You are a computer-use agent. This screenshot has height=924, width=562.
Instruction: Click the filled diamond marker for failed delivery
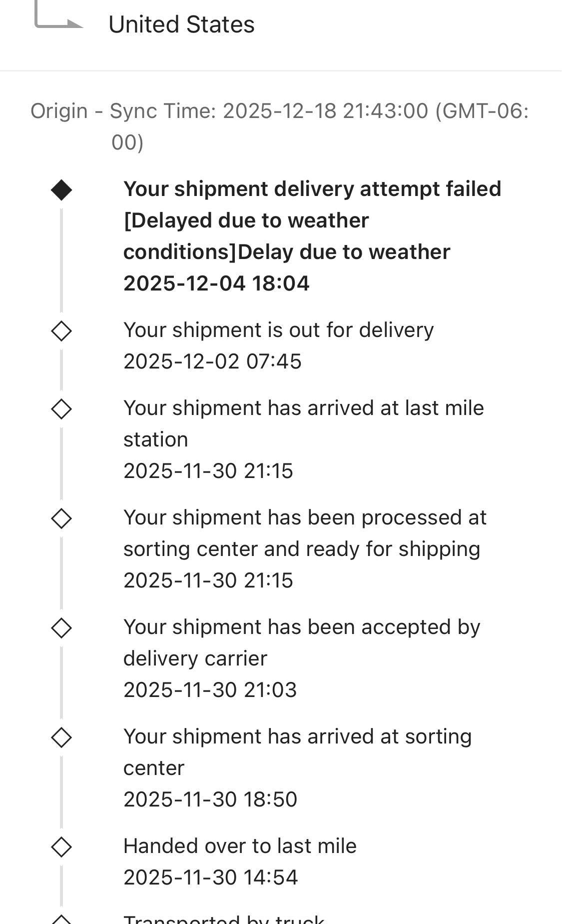tap(61, 190)
